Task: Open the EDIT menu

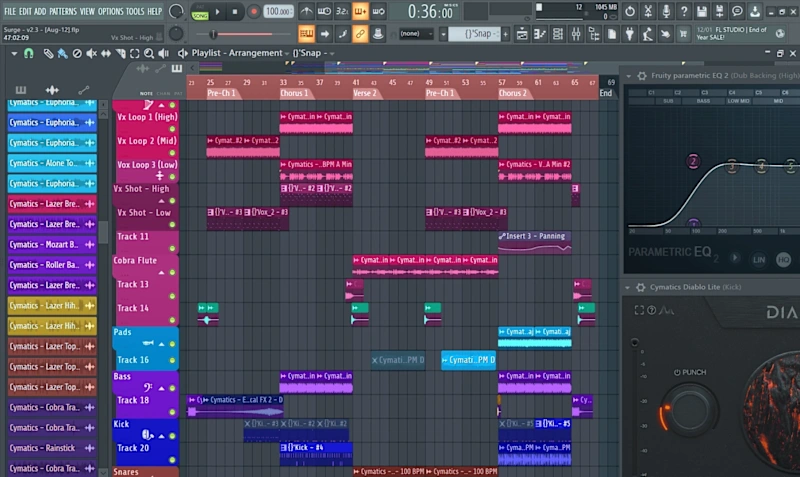Action: (25, 11)
